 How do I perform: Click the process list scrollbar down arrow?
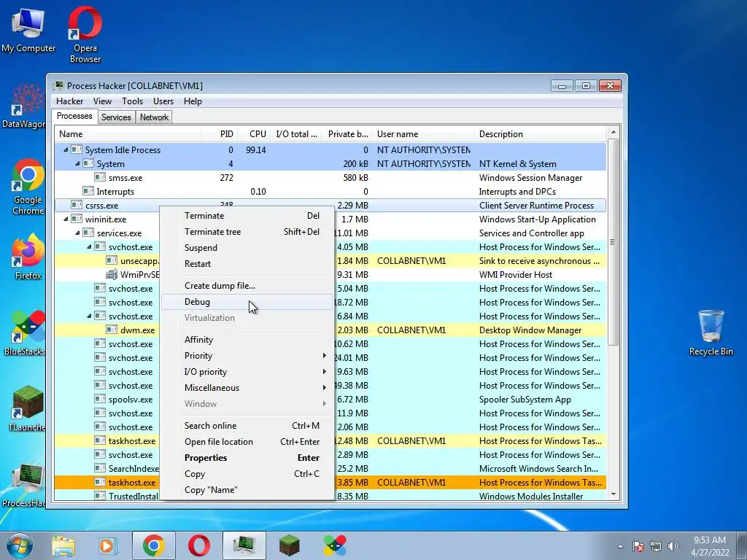coord(613,494)
